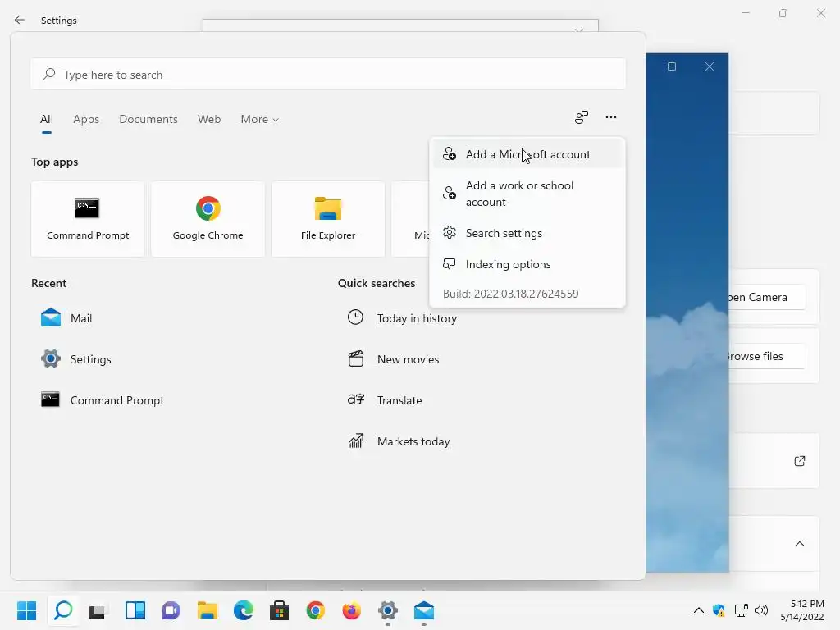Open Markets today quick search
This screenshot has width=840, height=630.
[x=399, y=441]
